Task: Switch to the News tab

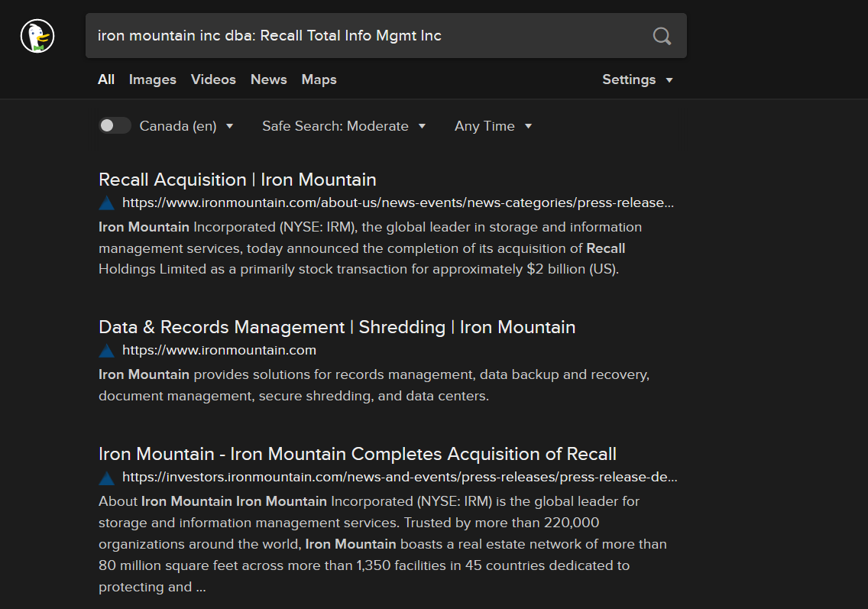Action: [268, 79]
